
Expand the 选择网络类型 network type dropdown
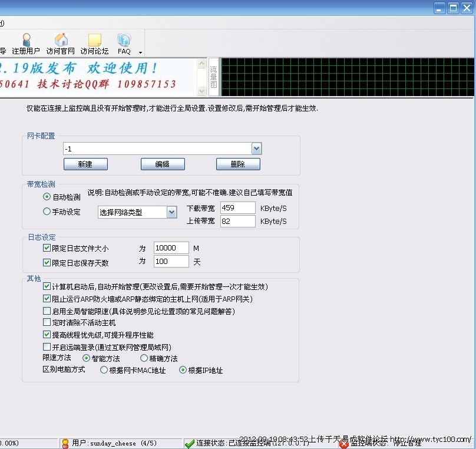[171, 212]
